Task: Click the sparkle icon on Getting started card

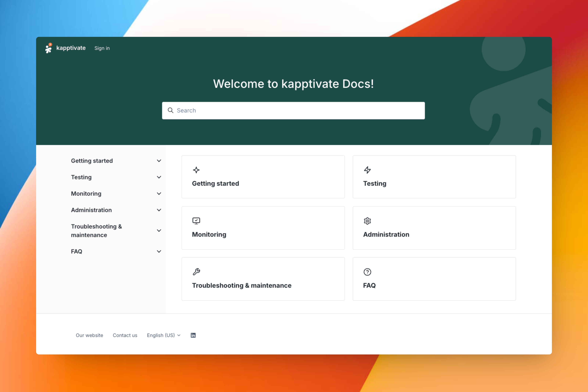Action: [x=196, y=170]
